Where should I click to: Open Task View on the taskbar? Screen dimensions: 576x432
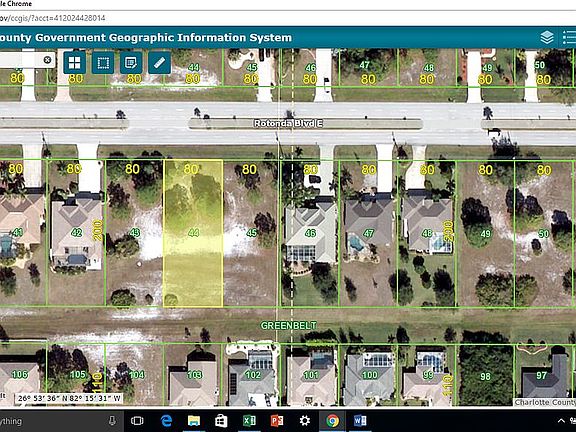pos(137,421)
